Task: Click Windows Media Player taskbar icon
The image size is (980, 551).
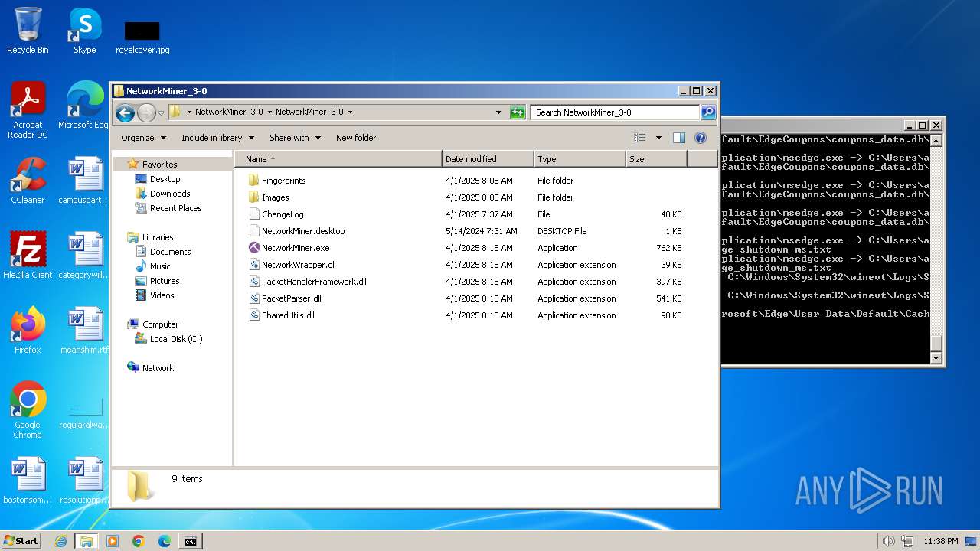Action: [x=113, y=541]
